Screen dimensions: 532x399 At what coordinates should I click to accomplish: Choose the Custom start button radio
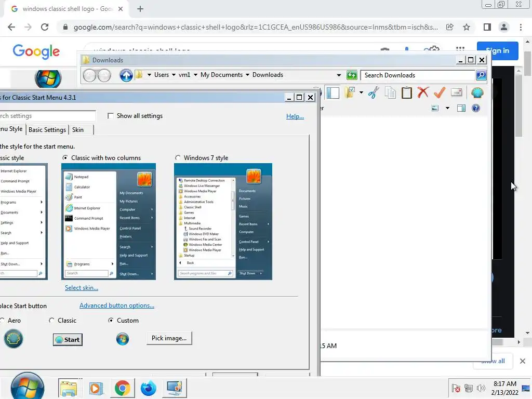pyautogui.click(x=111, y=320)
